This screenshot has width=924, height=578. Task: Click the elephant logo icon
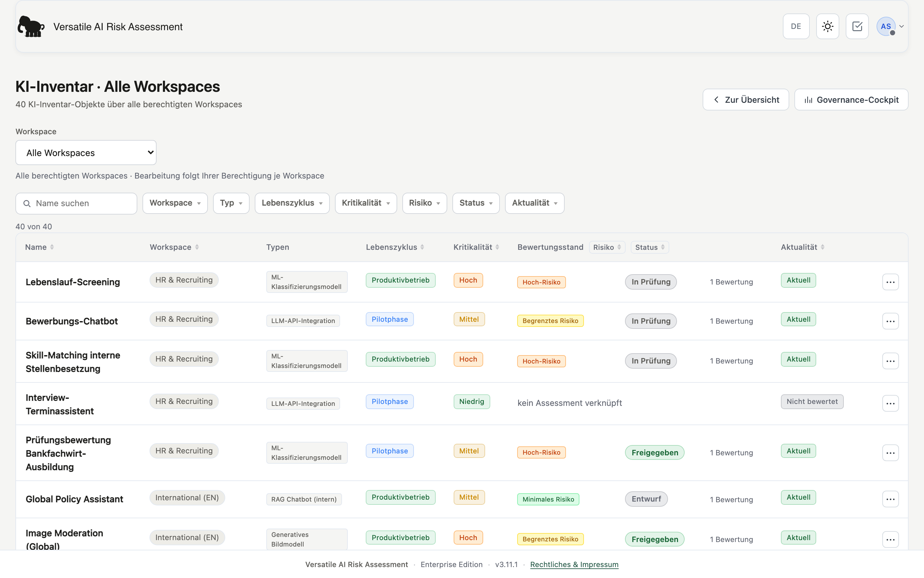pos(31,26)
